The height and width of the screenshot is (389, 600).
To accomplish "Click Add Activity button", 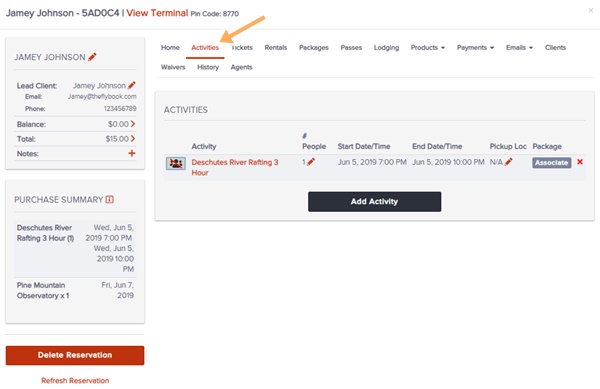I will pos(374,202).
